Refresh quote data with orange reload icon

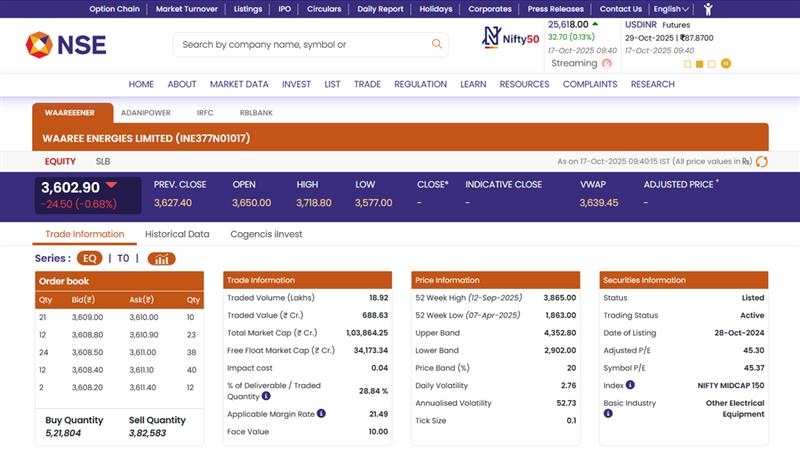click(762, 161)
